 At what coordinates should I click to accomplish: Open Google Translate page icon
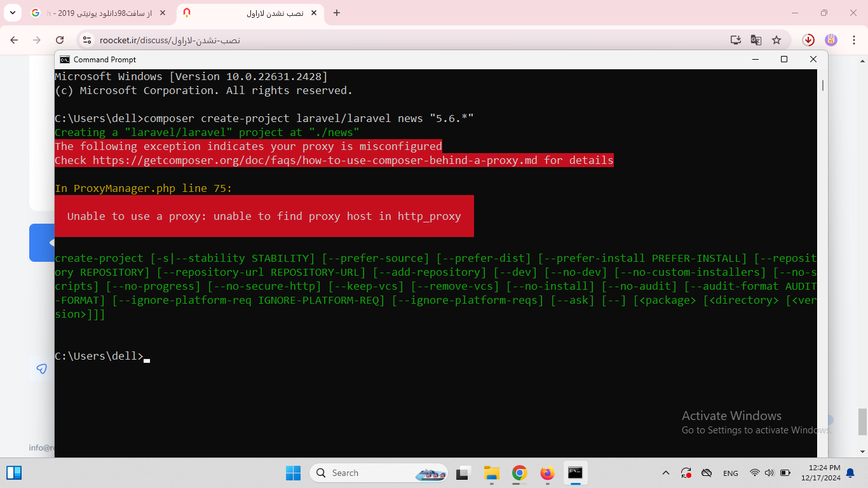pyautogui.click(x=756, y=40)
